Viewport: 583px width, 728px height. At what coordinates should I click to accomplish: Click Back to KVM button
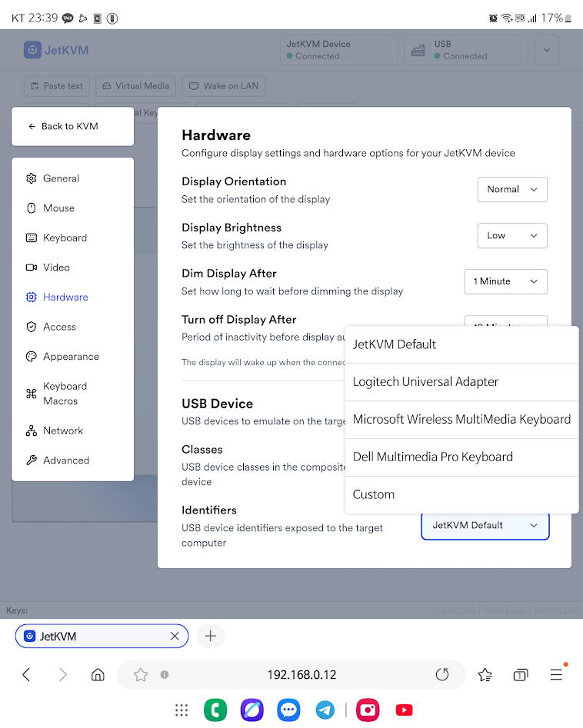[x=73, y=126]
